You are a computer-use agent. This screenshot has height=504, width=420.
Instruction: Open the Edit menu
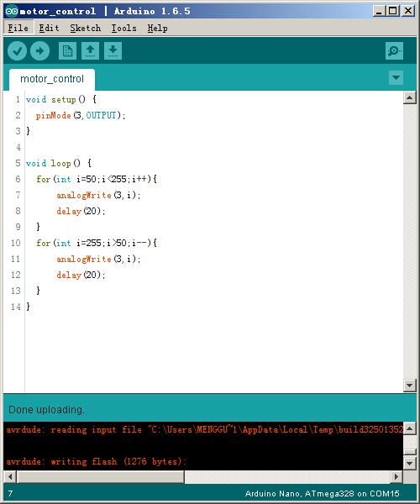pyautogui.click(x=49, y=29)
